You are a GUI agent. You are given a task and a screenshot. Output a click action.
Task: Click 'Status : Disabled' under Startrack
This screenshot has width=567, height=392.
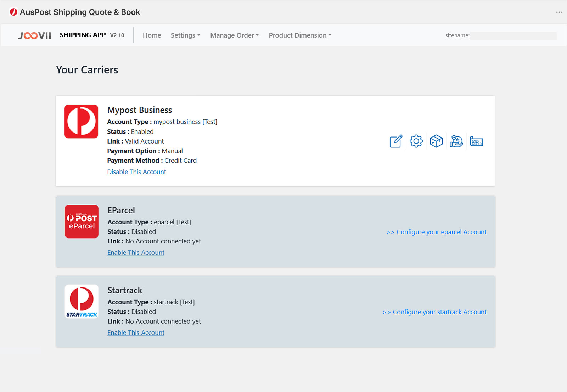click(x=132, y=312)
